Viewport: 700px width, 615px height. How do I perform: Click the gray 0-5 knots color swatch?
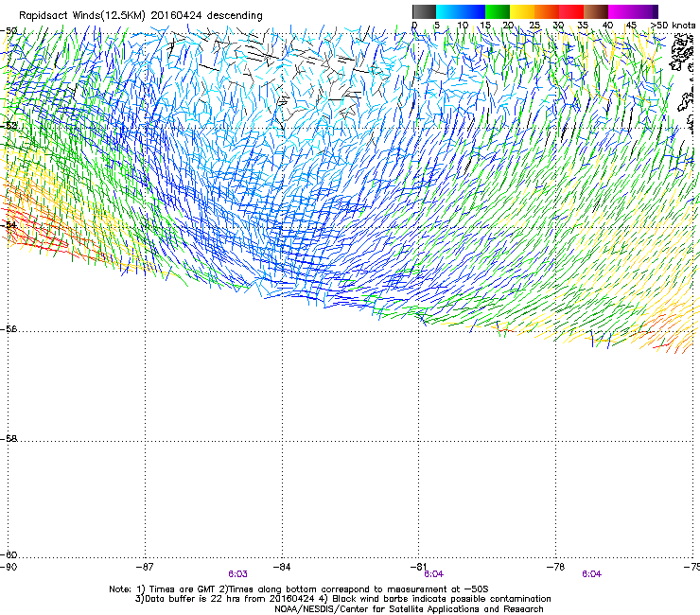(424, 11)
